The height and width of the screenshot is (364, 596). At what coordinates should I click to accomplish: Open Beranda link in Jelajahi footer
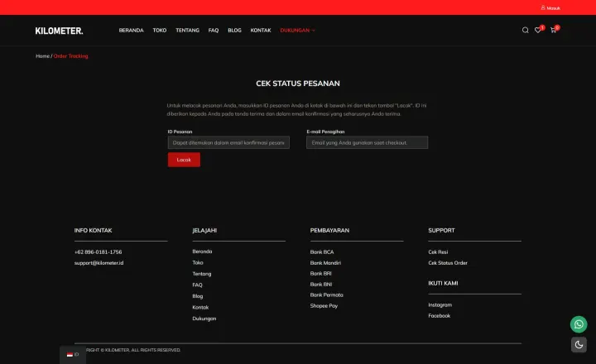tap(202, 251)
